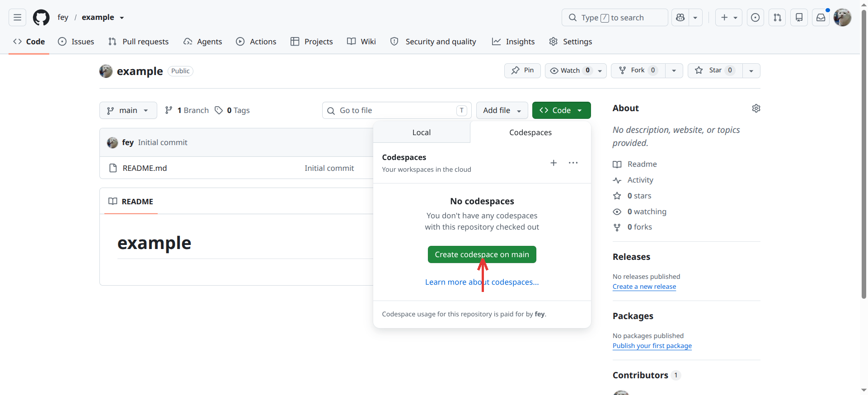The width and height of the screenshot is (868, 395).
Task: Click Learn more about codespaces link
Action: [x=482, y=282]
